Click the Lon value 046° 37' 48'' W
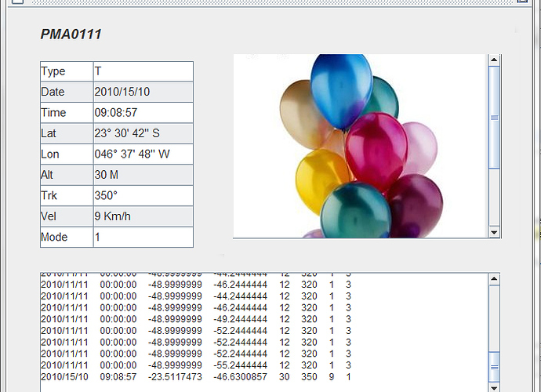 143,154
